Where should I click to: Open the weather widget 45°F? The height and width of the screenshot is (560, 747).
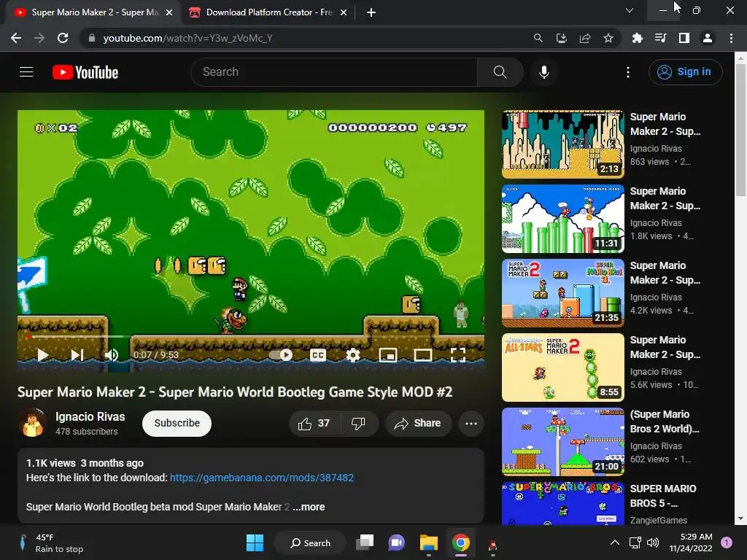click(x=50, y=542)
